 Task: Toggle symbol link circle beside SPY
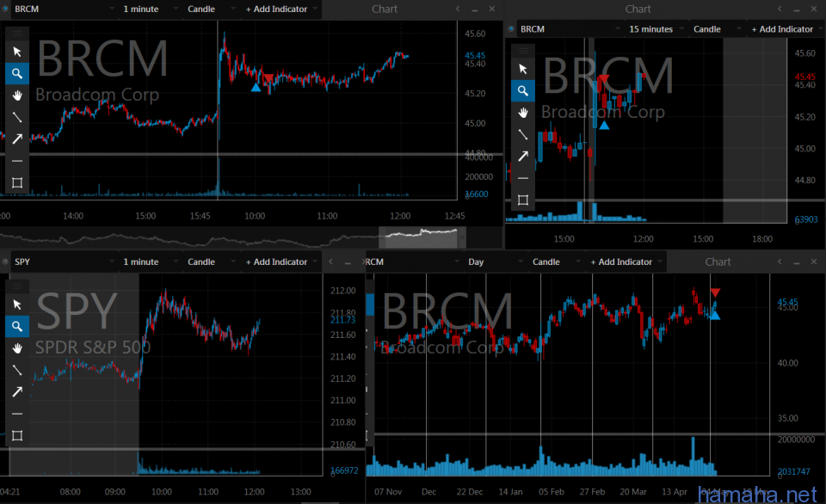5,261
